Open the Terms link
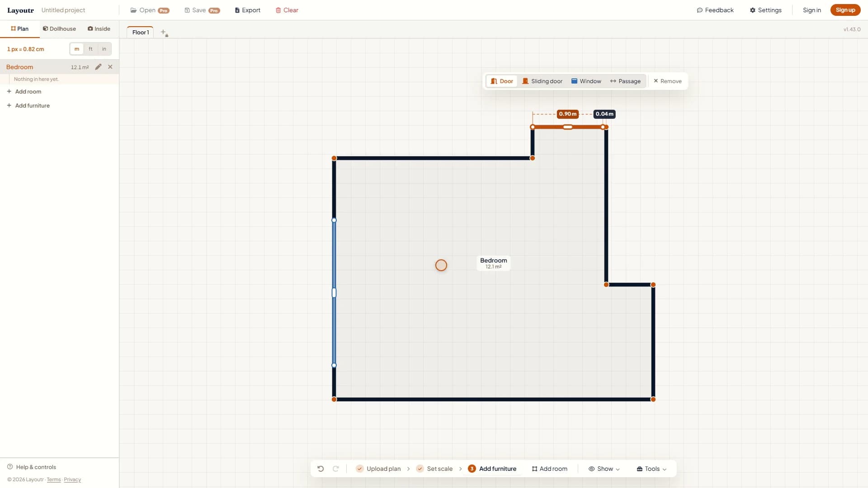 54,479
